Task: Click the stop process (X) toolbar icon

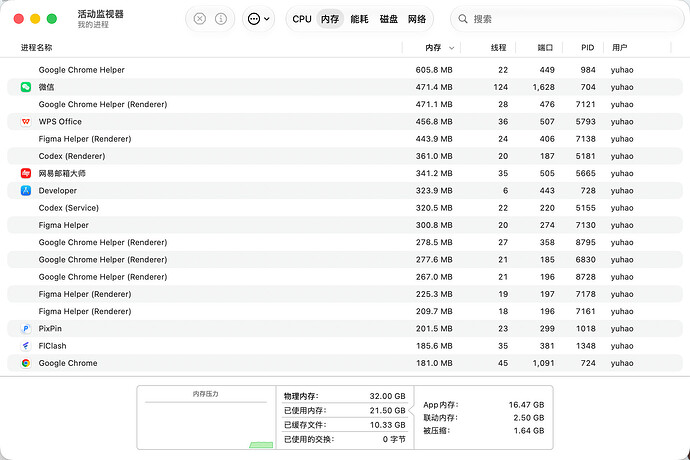Action: point(200,19)
